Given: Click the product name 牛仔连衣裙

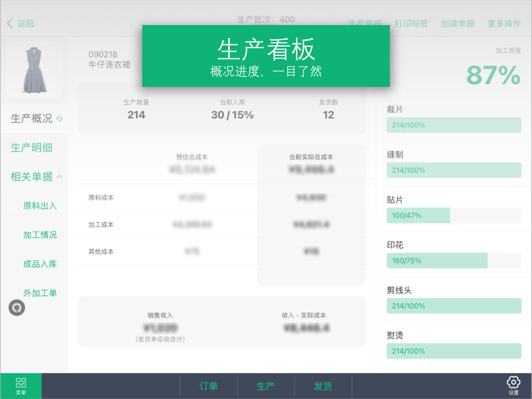Looking at the screenshot, I should [109, 64].
